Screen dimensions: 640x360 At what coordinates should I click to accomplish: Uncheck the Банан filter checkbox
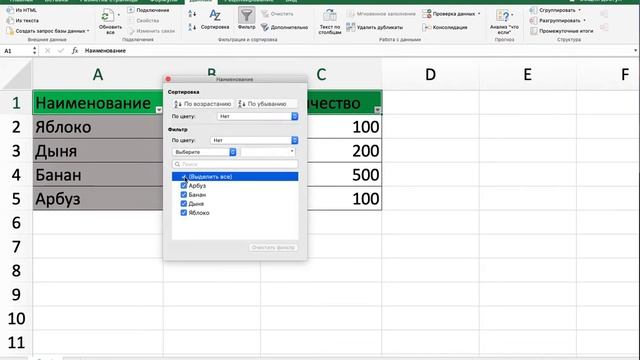[x=184, y=195]
